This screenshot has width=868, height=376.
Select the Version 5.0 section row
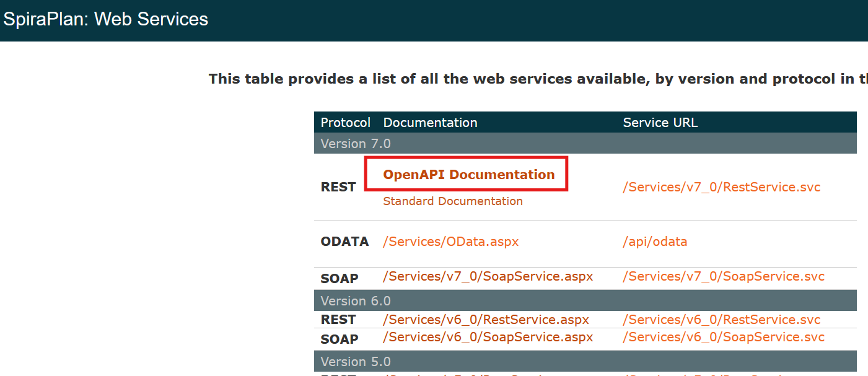click(356, 362)
